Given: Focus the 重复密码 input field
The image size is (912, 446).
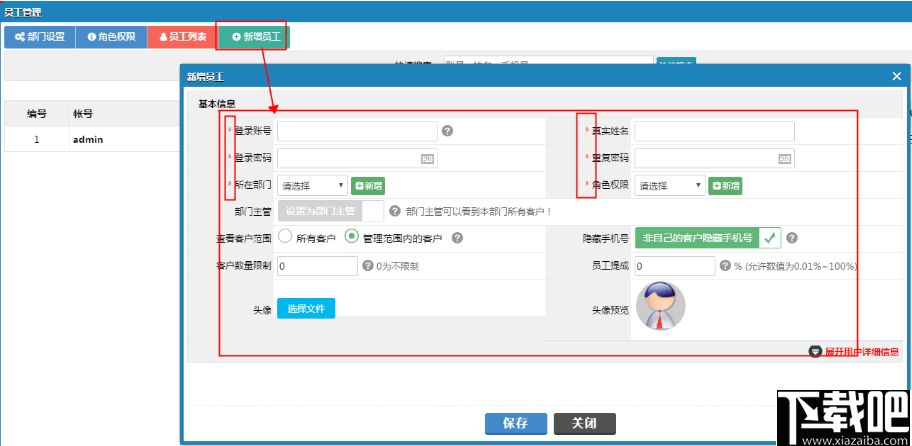Looking at the screenshot, I should [x=714, y=159].
